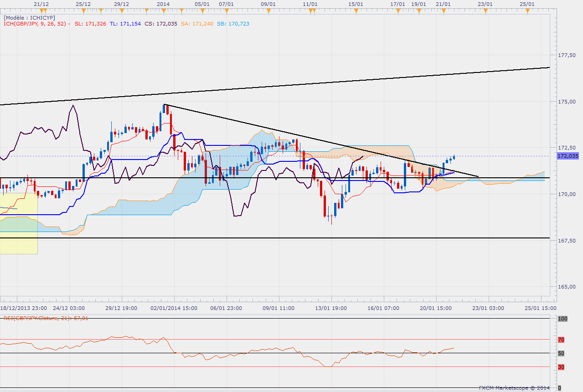Select the orange marker under 2014
Image resolution: width=583 pixels, height=392 pixels.
163,10
